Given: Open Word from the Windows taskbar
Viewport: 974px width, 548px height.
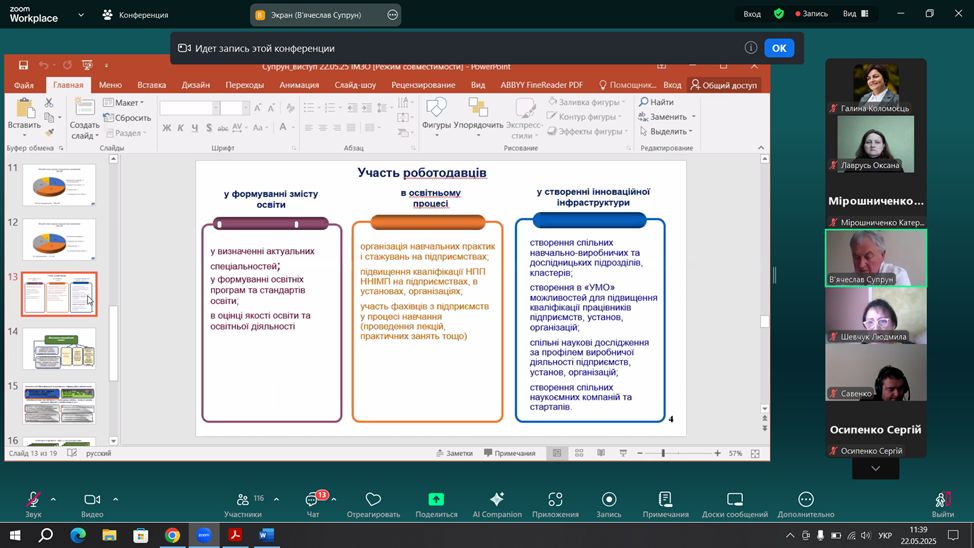Looking at the screenshot, I should coord(266,536).
